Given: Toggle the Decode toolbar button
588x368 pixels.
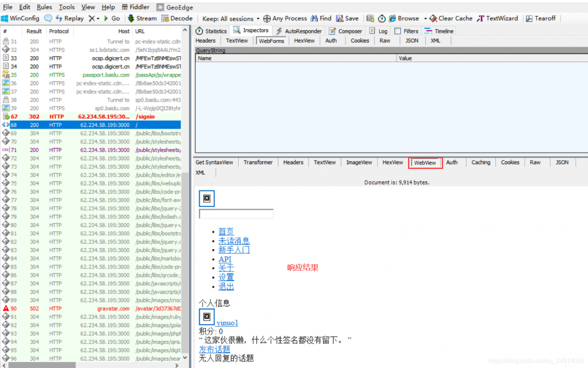Looking at the screenshot, I should pos(177,18).
